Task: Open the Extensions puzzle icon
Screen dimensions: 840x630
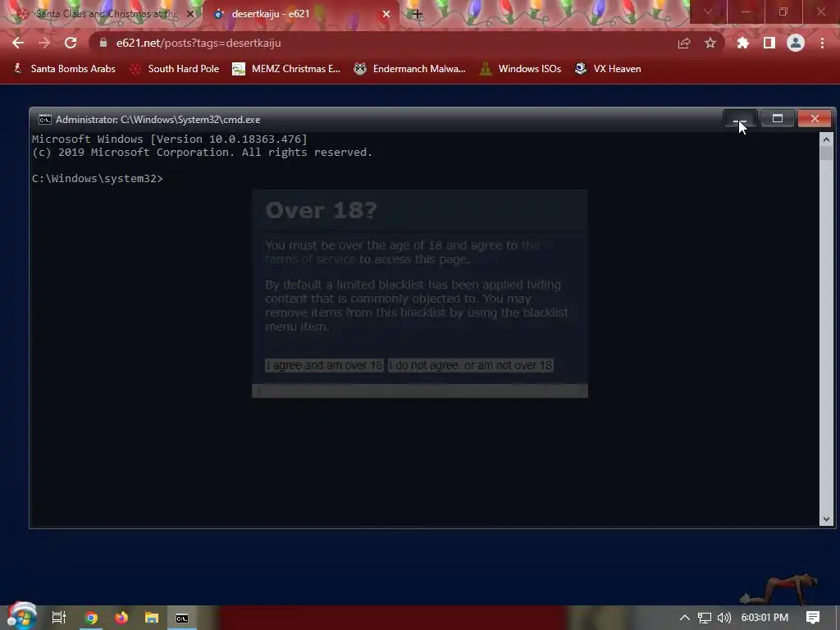Action: click(742, 43)
